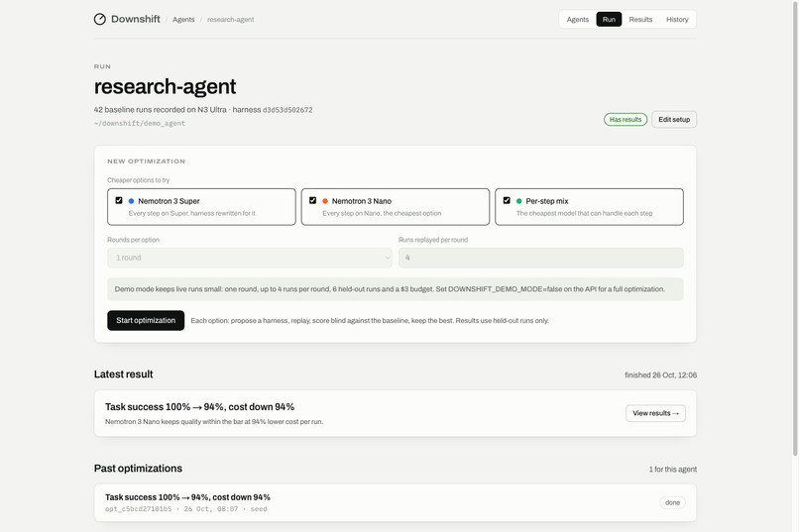Click Every step on Super description text

pos(191,213)
